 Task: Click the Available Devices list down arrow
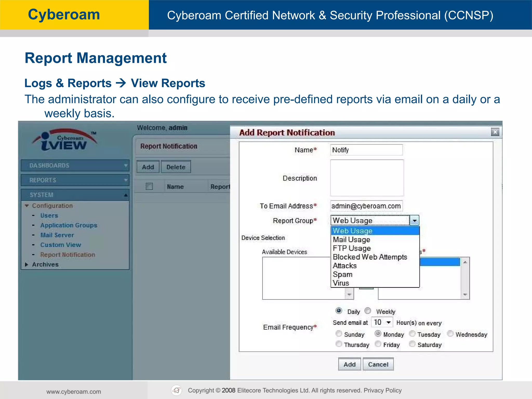(349, 295)
